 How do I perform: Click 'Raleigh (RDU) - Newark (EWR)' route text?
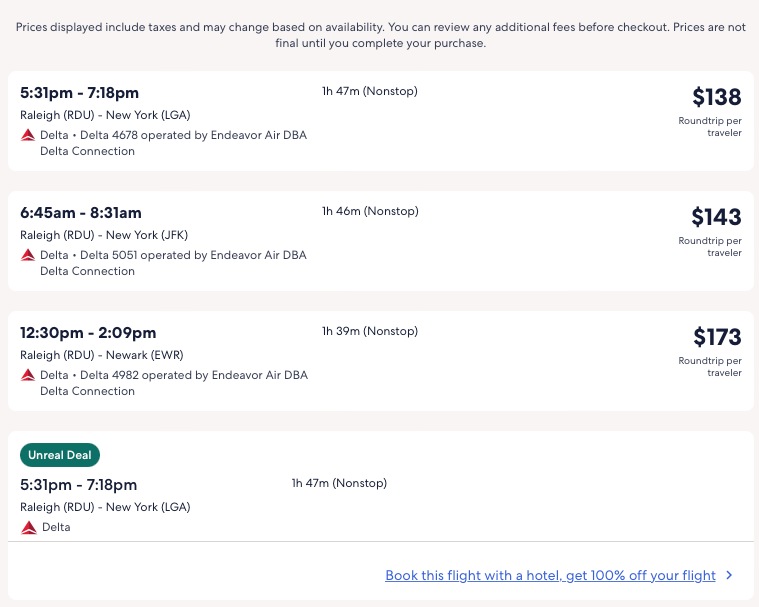pos(102,355)
